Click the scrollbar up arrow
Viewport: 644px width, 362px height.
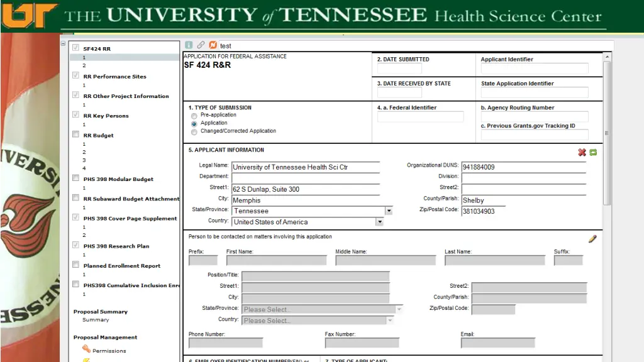tap(607, 57)
